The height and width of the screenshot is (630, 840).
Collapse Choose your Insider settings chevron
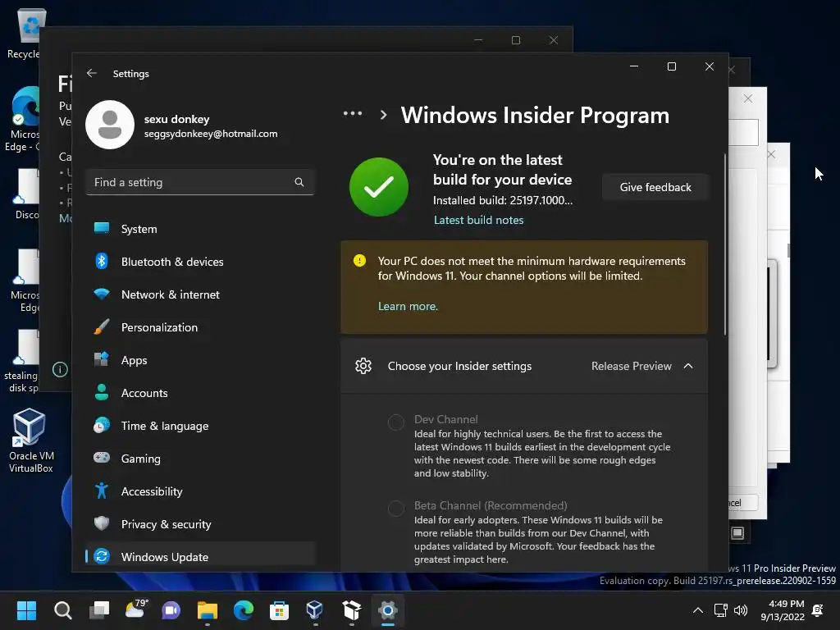(x=688, y=366)
